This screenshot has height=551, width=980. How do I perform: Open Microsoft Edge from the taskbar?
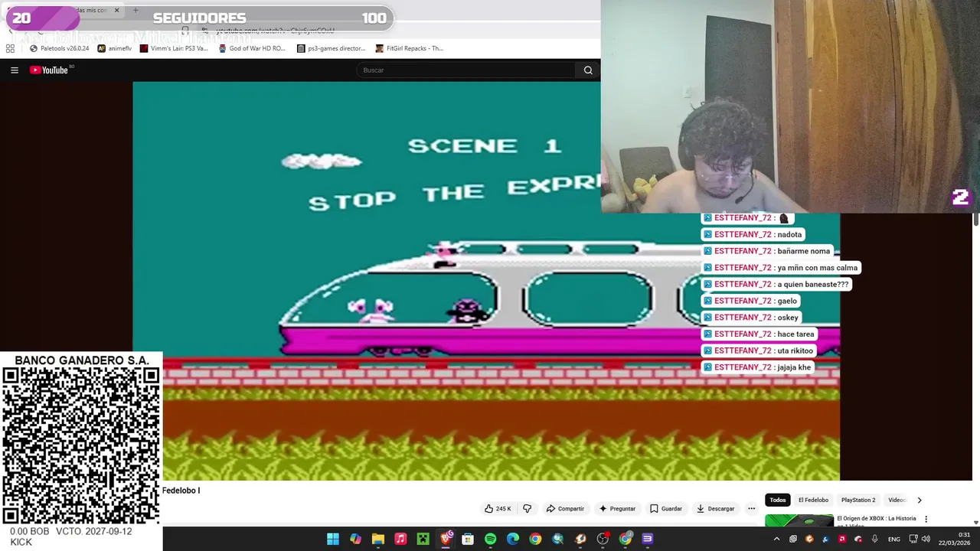point(513,540)
